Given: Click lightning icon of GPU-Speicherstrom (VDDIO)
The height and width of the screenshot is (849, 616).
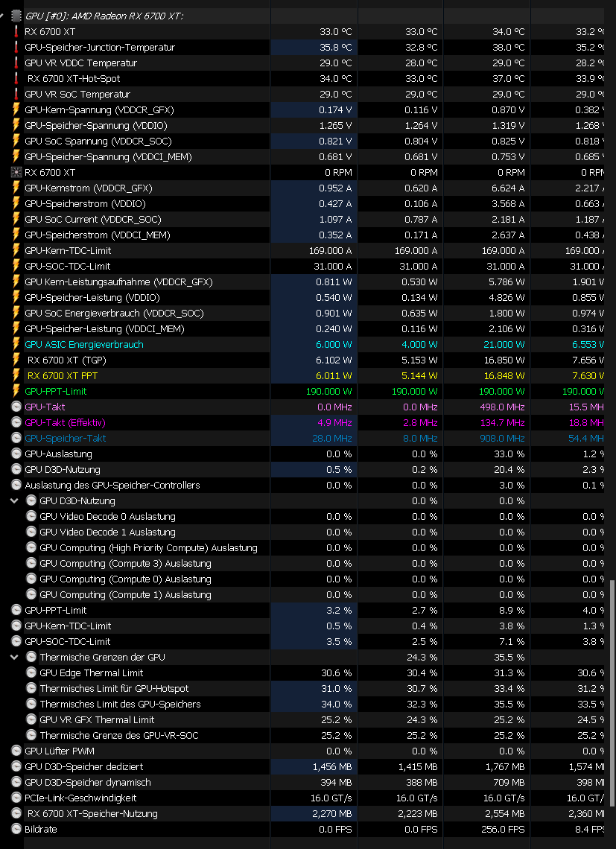Looking at the screenshot, I should [16, 204].
